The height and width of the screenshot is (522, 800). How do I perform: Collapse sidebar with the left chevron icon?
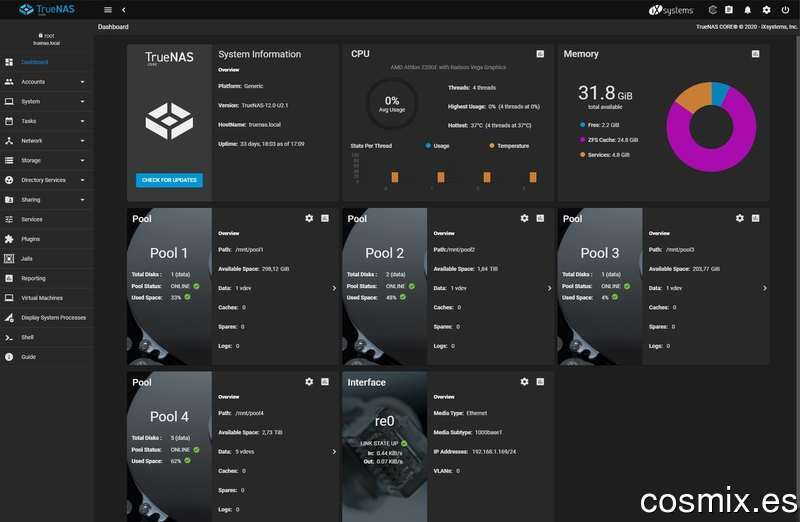(123, 10)
